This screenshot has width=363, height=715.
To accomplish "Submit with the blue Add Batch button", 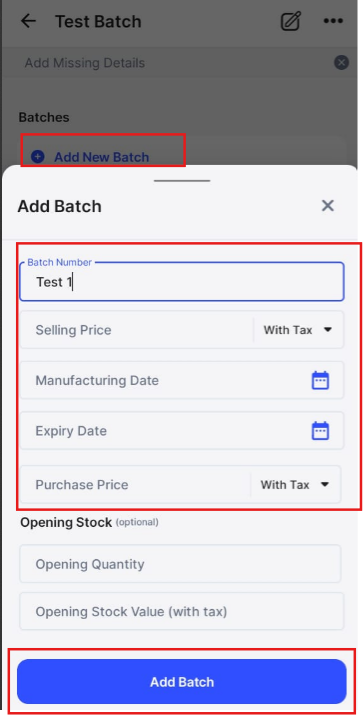I will tap(182, 681).
